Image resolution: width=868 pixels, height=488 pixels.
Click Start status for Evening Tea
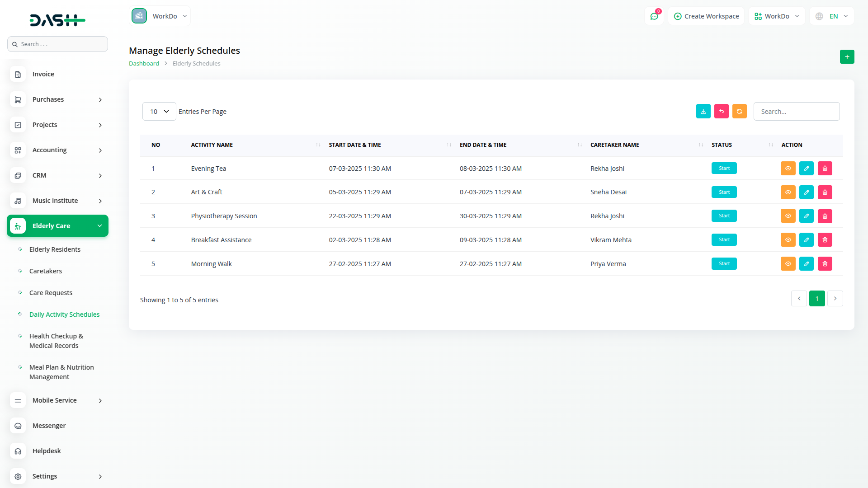[724, 169]
